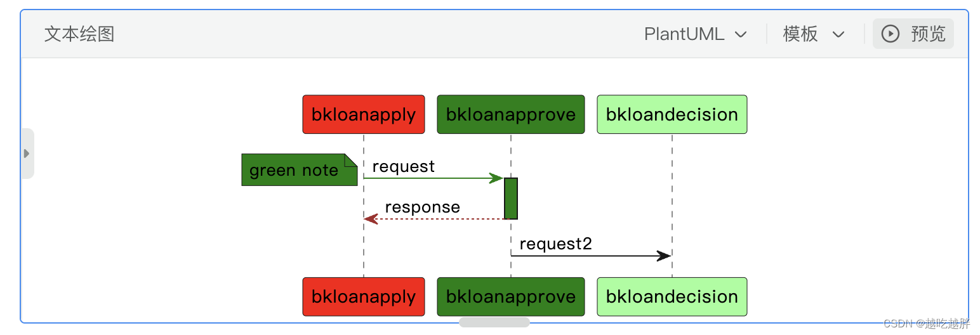Expand the collapsed left side panel

pyautogui.click(x=27, y=153)
